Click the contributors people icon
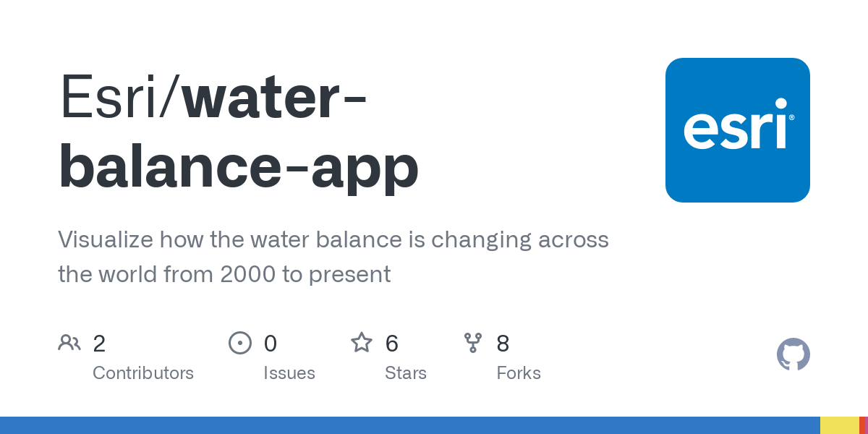This screenshot has height=434, width=868. point(69,343)
